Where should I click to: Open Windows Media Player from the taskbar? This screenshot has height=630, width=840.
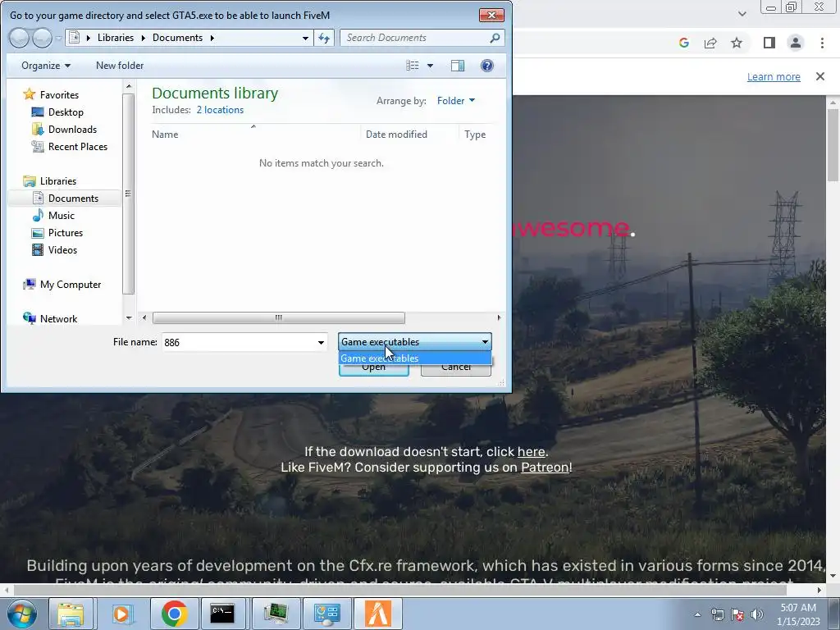(x=122, y=614)
